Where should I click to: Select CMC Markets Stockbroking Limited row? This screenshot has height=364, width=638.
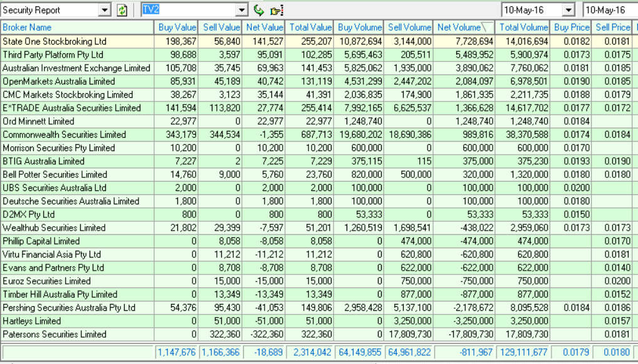pyautogui.click(x=319, y=95)
